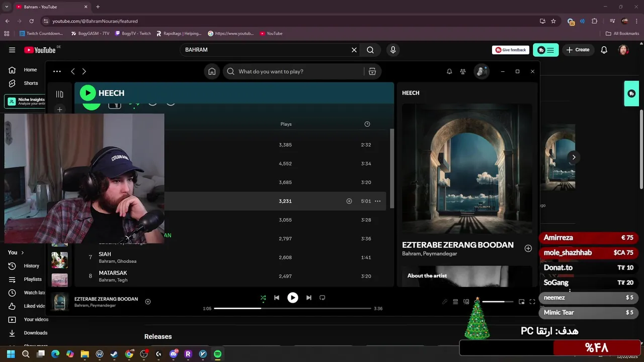
Task: Go to Spotify Home via house icon
Action: click(x=212, y=71)
